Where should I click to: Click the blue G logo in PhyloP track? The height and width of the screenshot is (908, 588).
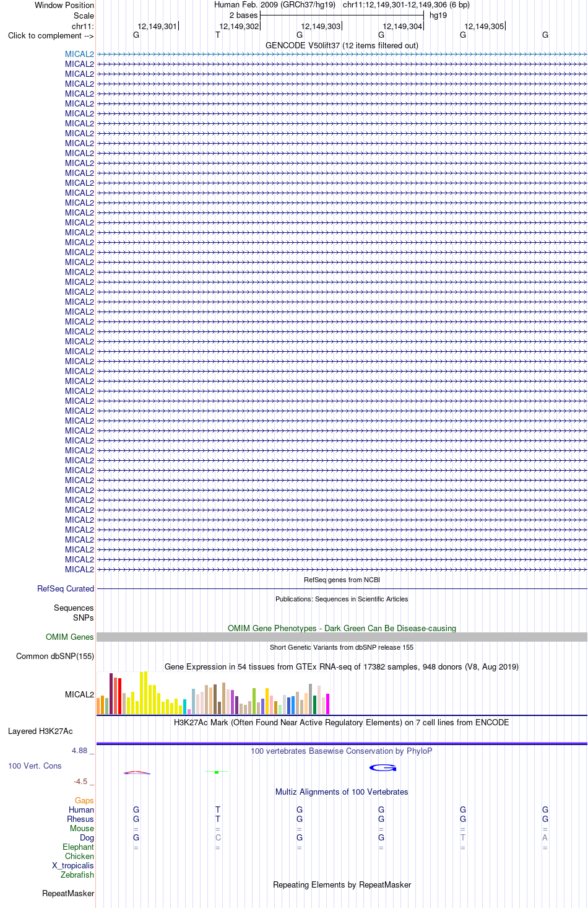tap(383, 768)
